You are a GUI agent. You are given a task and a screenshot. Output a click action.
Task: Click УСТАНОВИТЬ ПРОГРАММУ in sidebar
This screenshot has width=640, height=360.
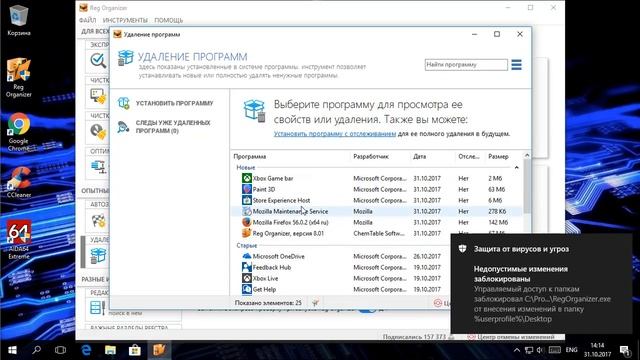coord(174,103)
